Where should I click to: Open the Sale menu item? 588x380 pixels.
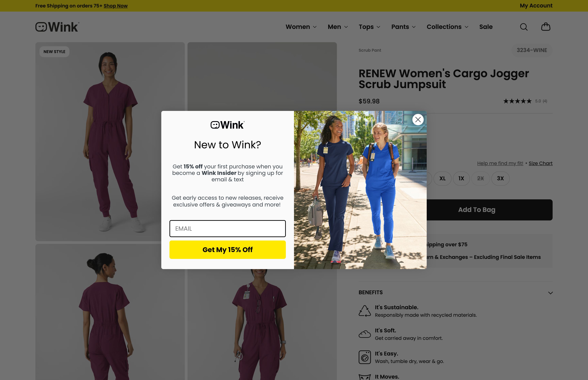486,27
